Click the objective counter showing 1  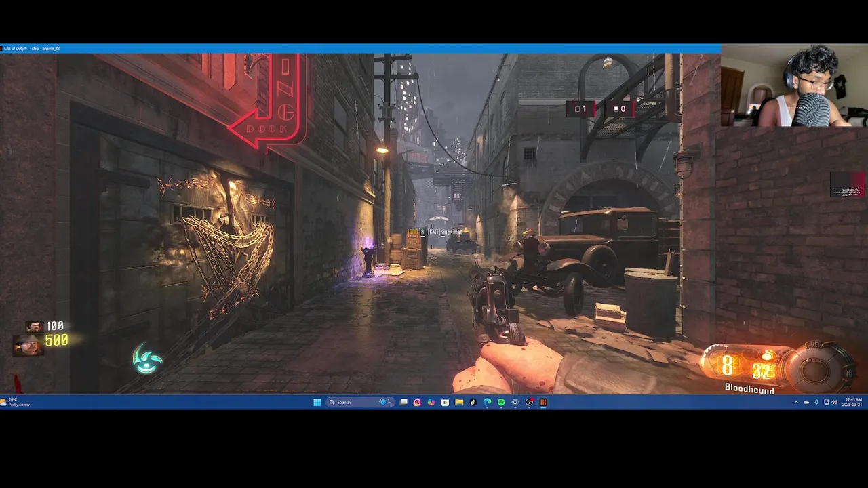coord(580,108)
